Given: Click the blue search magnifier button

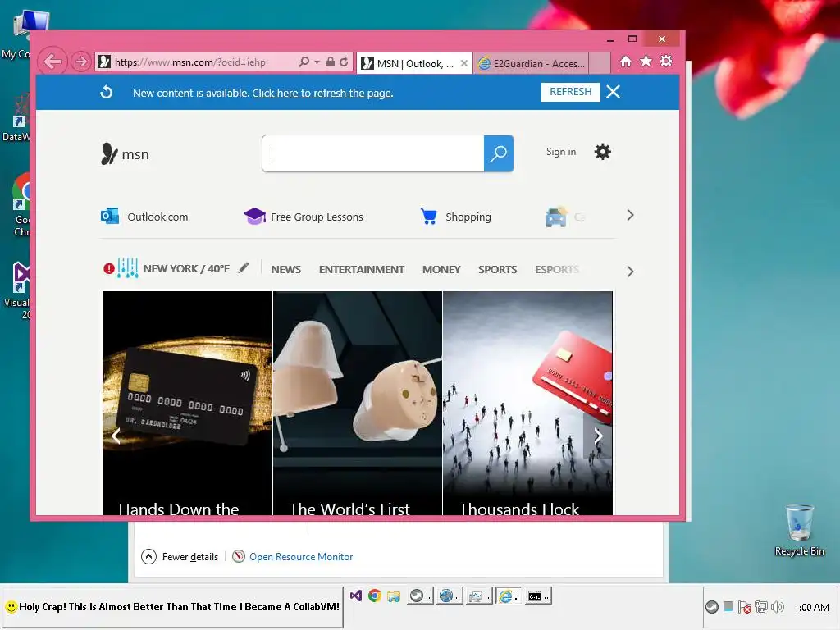Looking at the screenshot, I should tap(499, 153).
